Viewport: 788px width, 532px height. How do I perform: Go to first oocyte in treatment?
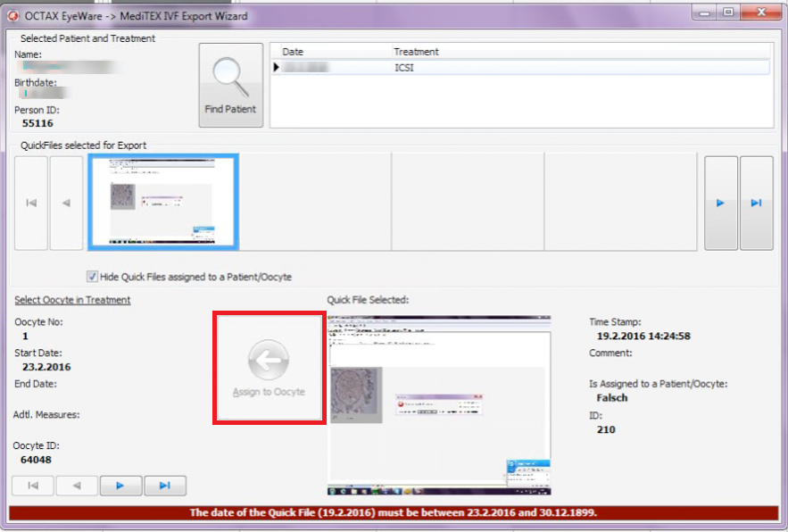[x=33, y=486]
